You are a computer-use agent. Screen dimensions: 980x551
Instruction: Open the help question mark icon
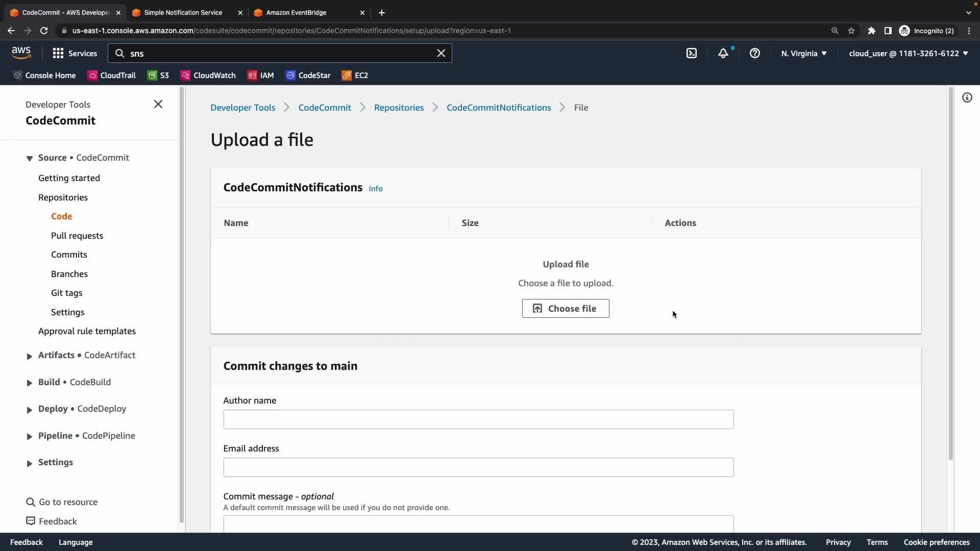tap(755, 53)
